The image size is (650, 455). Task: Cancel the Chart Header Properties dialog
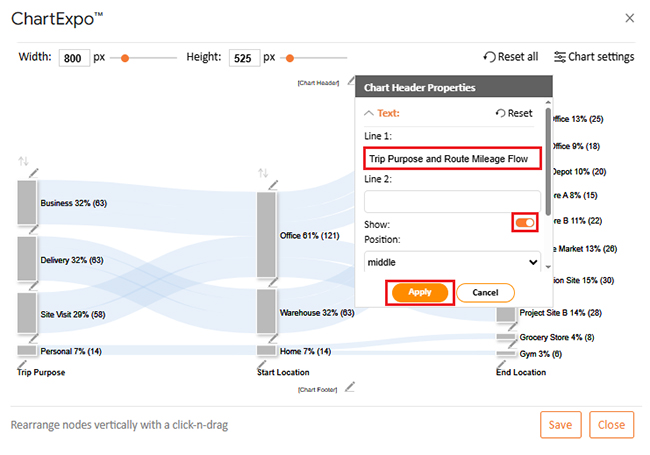click(485, 293)
